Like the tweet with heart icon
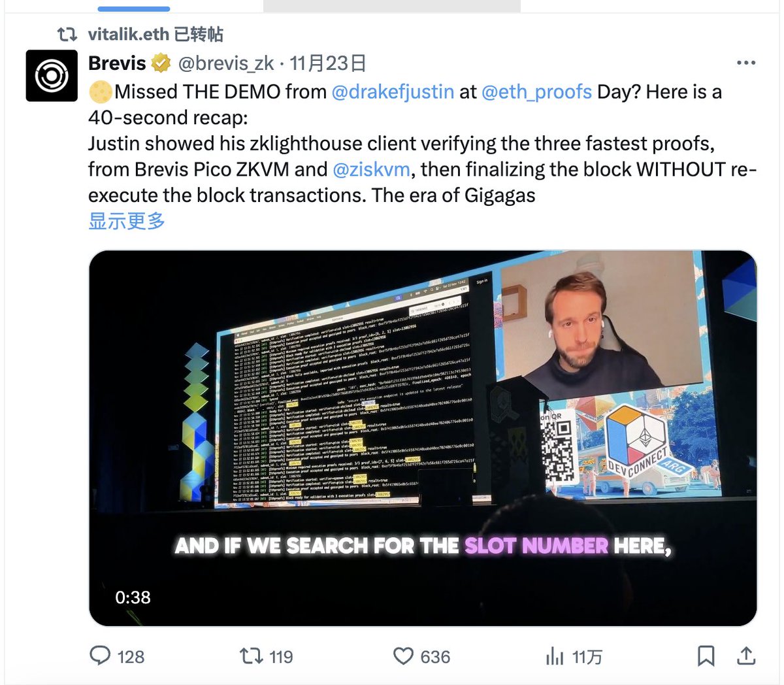This screenshot has width=784, height=685. (x=404, y=656)
